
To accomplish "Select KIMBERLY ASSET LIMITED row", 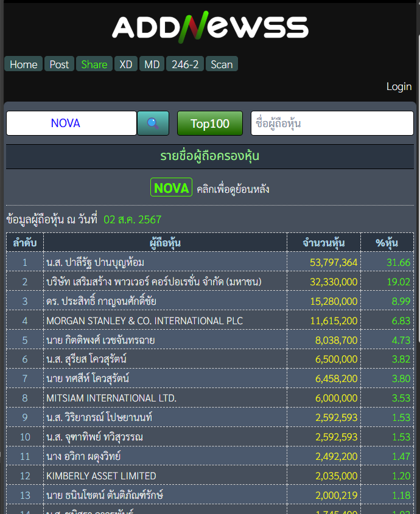I will tap(102, 476).
